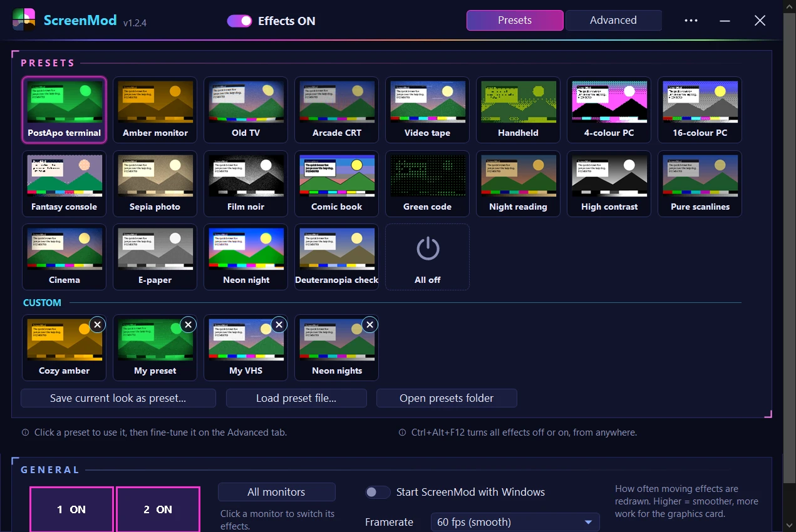Apply the Fantasy console preset
796x532 pixels.
point(65,184)
